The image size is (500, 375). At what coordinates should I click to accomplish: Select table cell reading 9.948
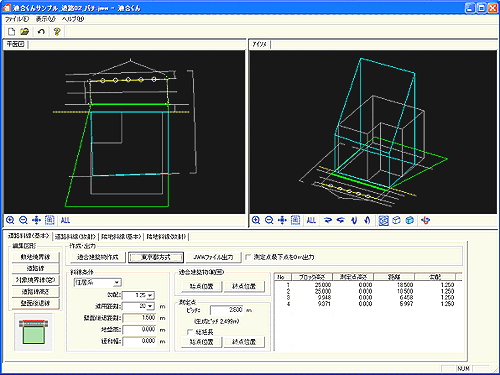(x=324, y=297)
